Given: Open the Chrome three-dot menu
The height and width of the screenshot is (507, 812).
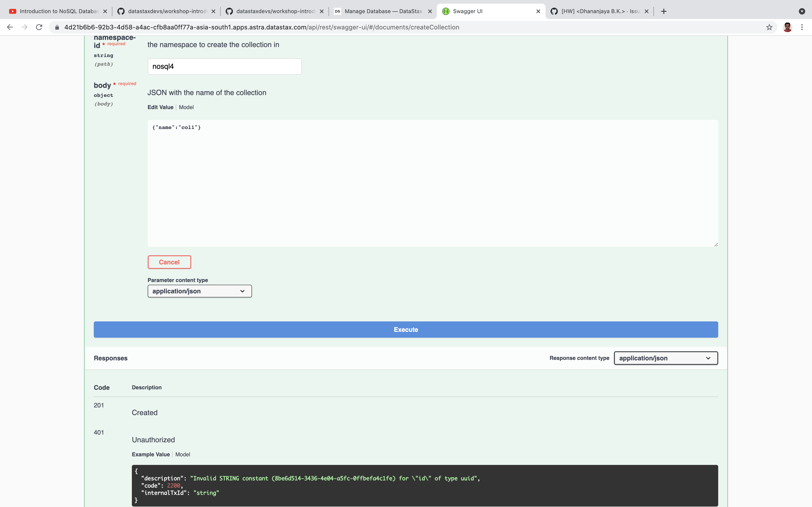Looking at the screenshot, I should coord(802,27).
